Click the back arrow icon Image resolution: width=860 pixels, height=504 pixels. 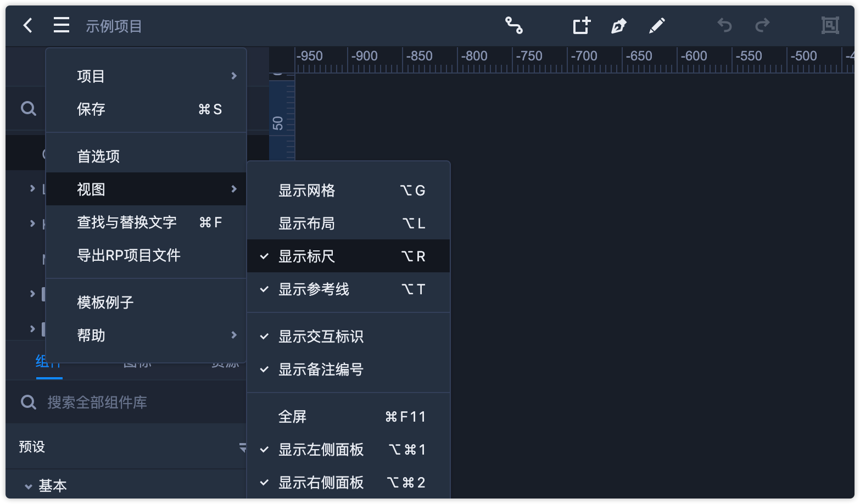pyautogui.click(x=28, y=25)
